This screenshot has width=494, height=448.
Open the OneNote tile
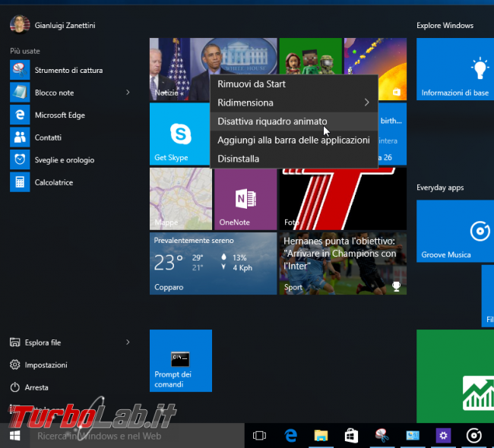[245, 199]
